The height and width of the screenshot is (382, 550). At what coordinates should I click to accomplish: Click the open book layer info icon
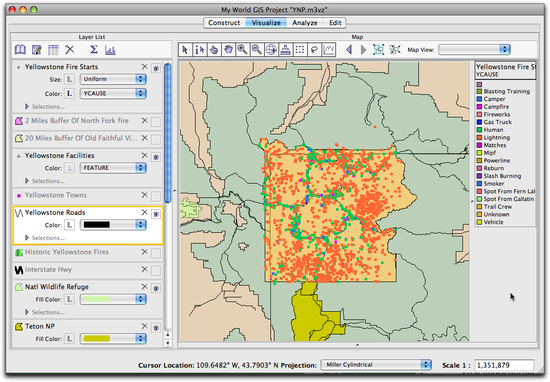tap(20, 50)
